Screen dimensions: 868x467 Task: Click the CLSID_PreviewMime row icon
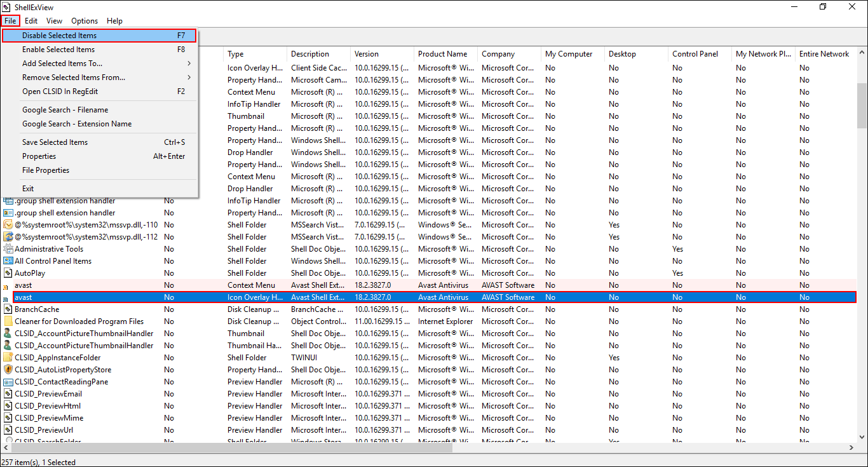pos(8,418)
